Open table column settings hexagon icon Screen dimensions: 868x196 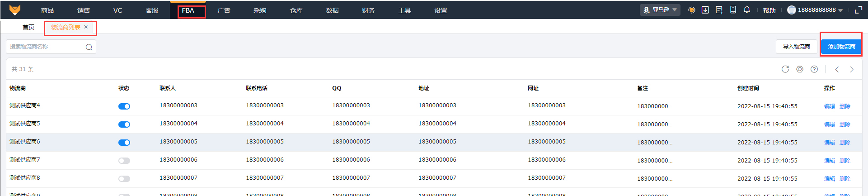[x=800, y=69]
